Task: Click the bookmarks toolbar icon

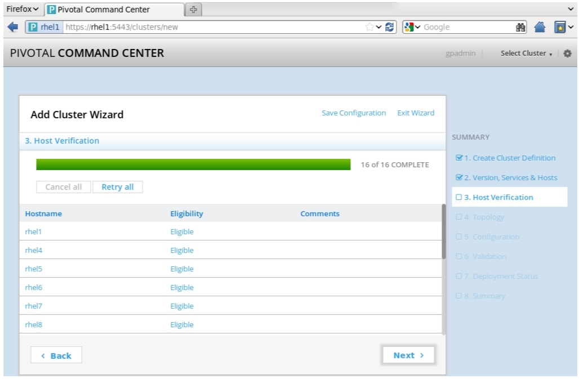Action: point(559,27)
